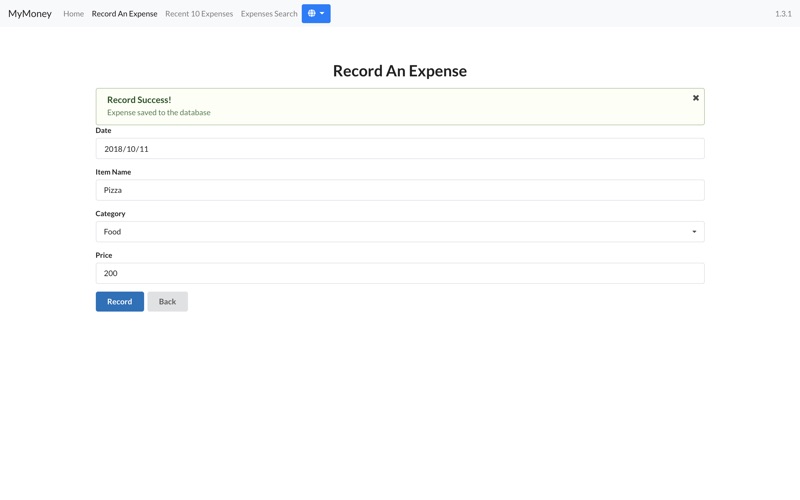This screenshot has height=500, width=800.
Task: Click the Category label
Action: click(x=110, y=214)
